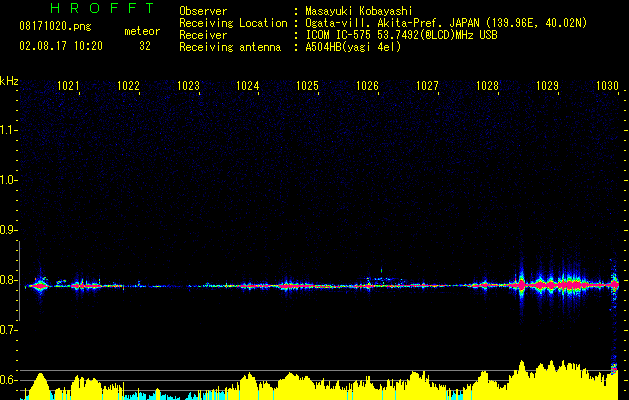Click the Receiver field label

(203, 35)
